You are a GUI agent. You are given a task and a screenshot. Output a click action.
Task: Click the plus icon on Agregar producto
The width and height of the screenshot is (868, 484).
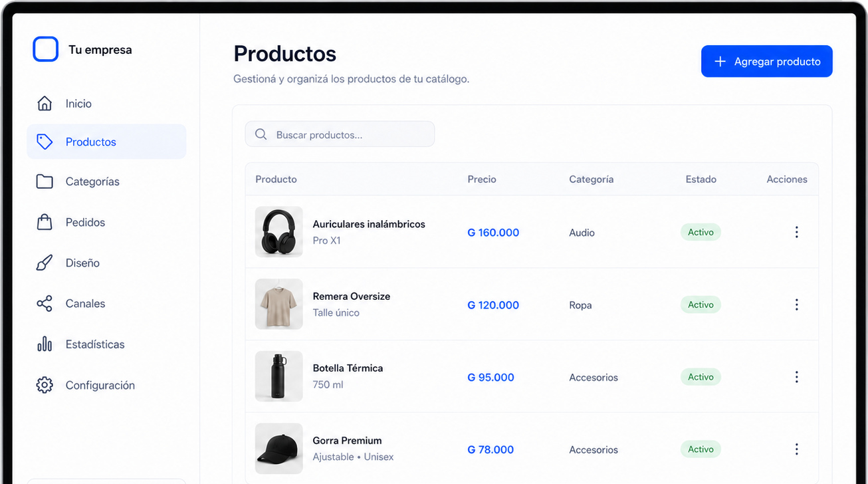tap(720, 61)
